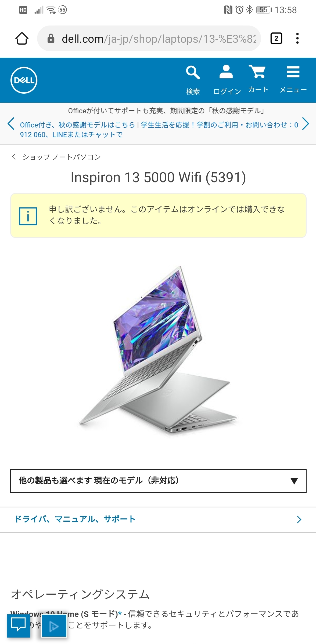Viewport: 316px width, 644px height.
Task: Open the Office付き秋の感謝モデル link
Action: [x=77, y=125]
